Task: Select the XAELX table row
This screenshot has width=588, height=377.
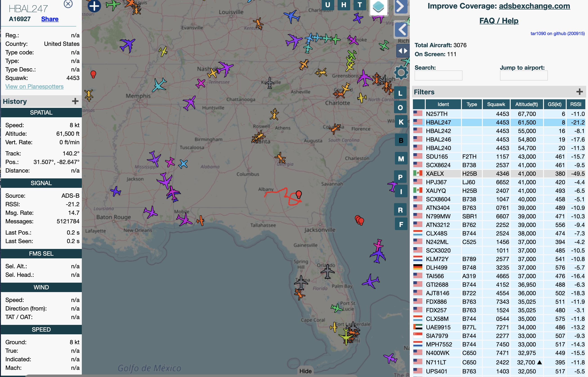Action: [499, 174]
